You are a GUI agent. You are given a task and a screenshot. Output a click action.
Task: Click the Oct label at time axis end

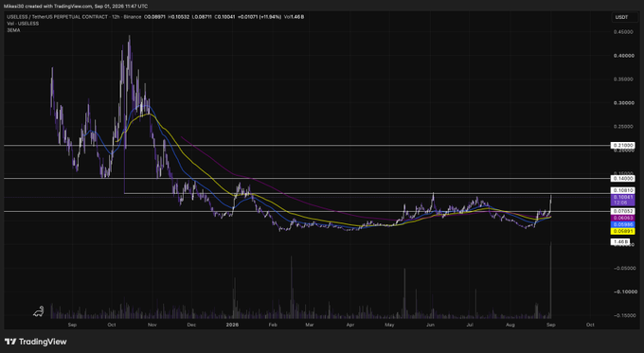(x=590, y=325)
